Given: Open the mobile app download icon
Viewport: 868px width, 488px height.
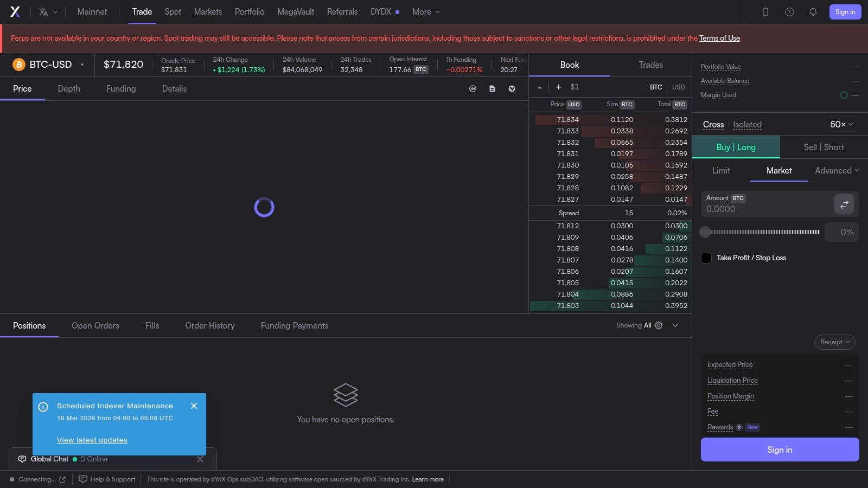Looking at the screenshot, I should point(765,12).
